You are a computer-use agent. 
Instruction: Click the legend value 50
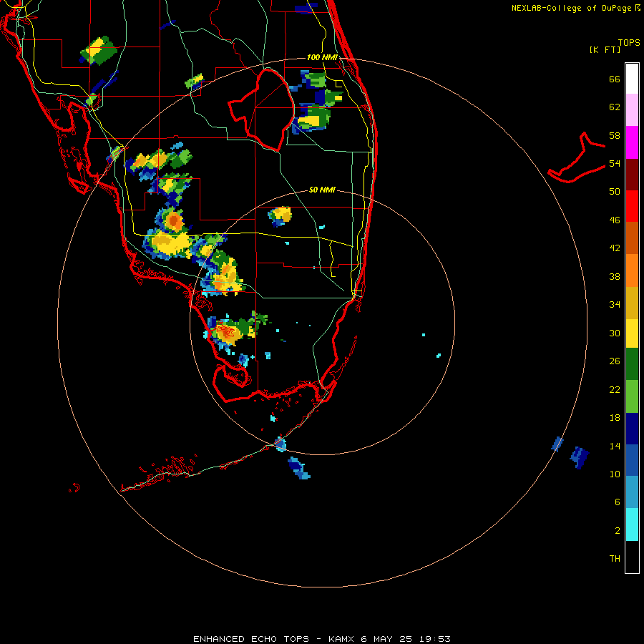[x=615, y=192]
